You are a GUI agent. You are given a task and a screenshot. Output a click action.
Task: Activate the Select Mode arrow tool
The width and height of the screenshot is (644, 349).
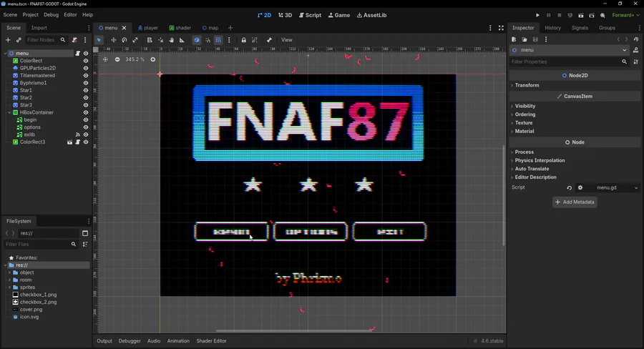coord(99,40)
